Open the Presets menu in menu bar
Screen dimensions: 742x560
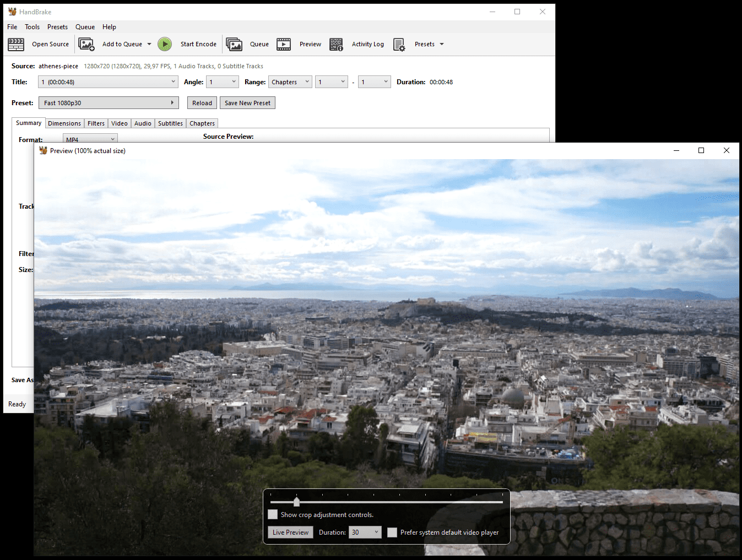[57, 27]
